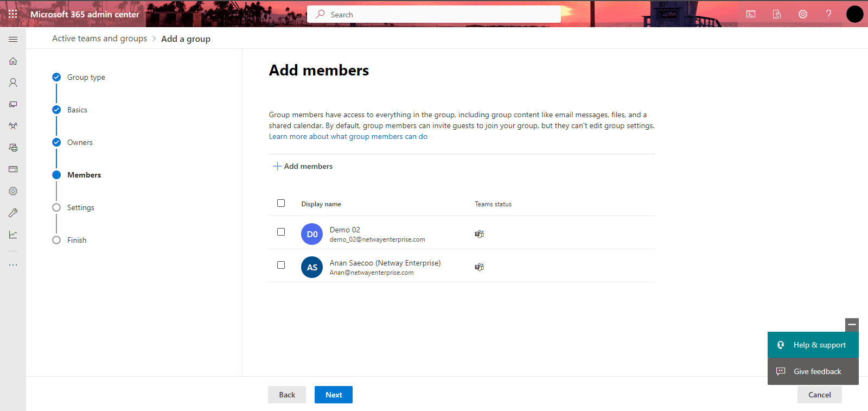
Task: Click the Next button
Action: click(x=334, y=395)
